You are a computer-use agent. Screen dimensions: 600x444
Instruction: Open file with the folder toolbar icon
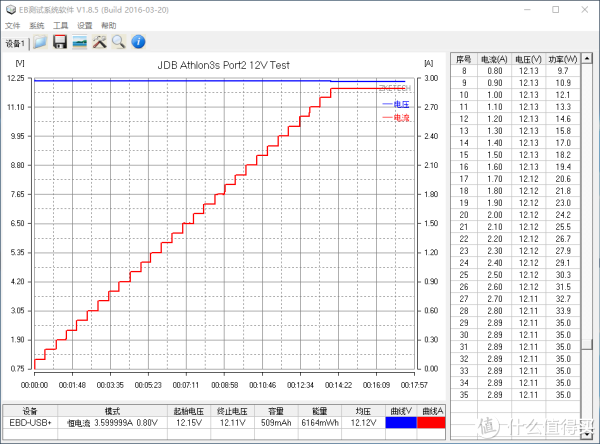tap(40, 42)
